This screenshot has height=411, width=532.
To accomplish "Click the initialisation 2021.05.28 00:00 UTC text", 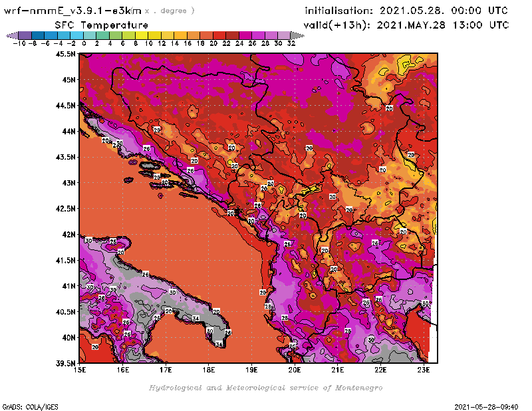I will 406,11.
